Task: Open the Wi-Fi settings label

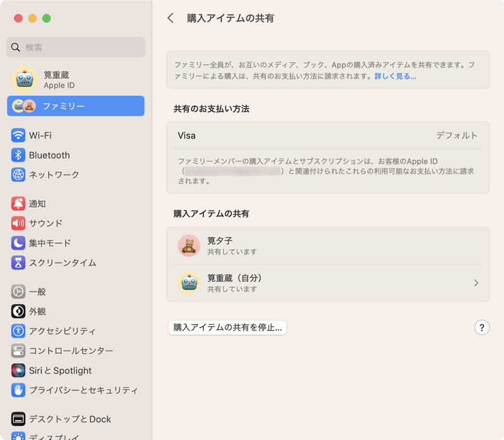Action: [40, 135]
